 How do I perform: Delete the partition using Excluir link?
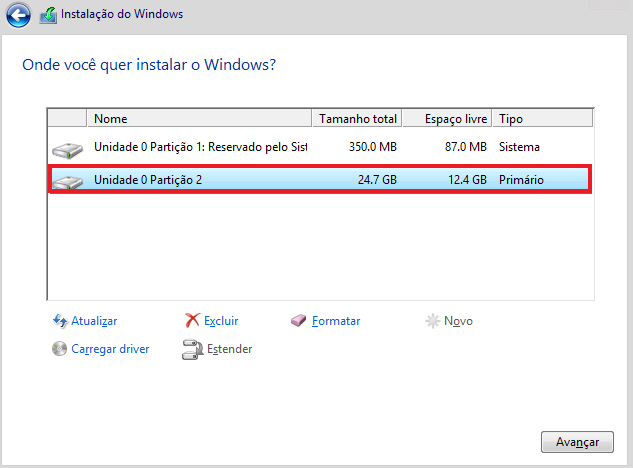click(x=221, y=321)
